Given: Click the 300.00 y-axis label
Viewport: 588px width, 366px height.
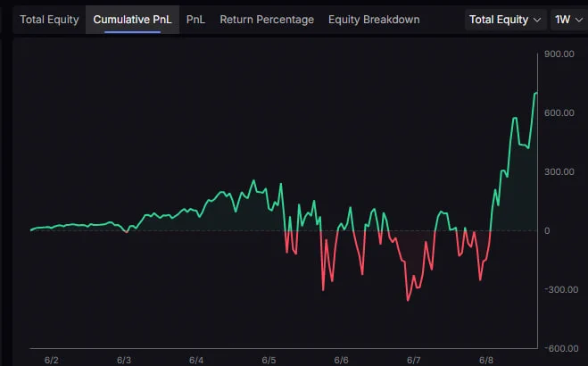Looking at the screenshot, I should coord(559,171).
